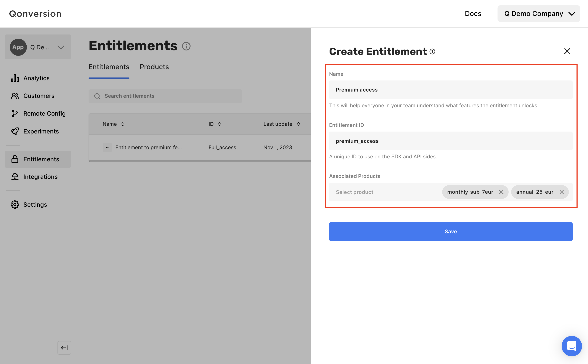Open the Q Demo Company dropdown
Image resolution: width=588 pixels, height=364 pixels.
point(538,14)
